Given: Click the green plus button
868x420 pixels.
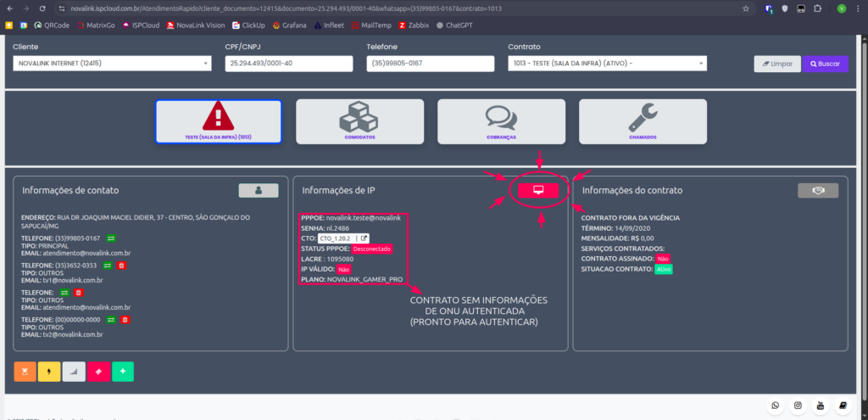Looking at the screenshot, I should click(123, 372).
